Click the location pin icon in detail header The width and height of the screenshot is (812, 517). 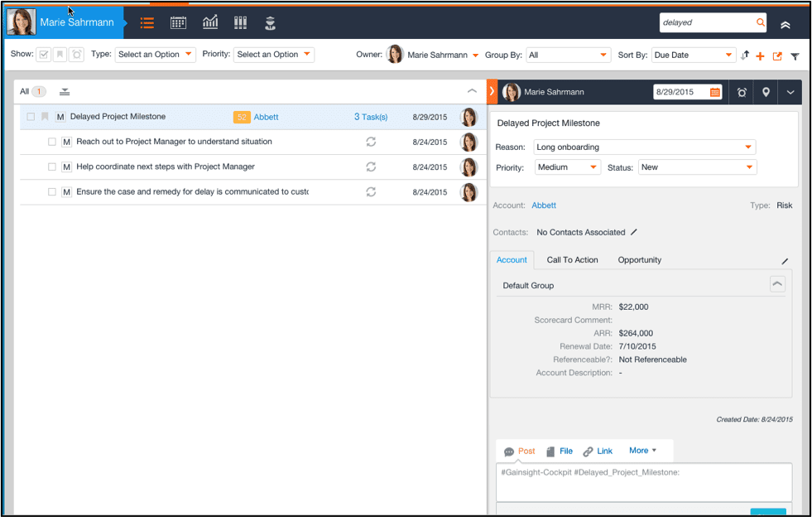click(x=766, y=92)
